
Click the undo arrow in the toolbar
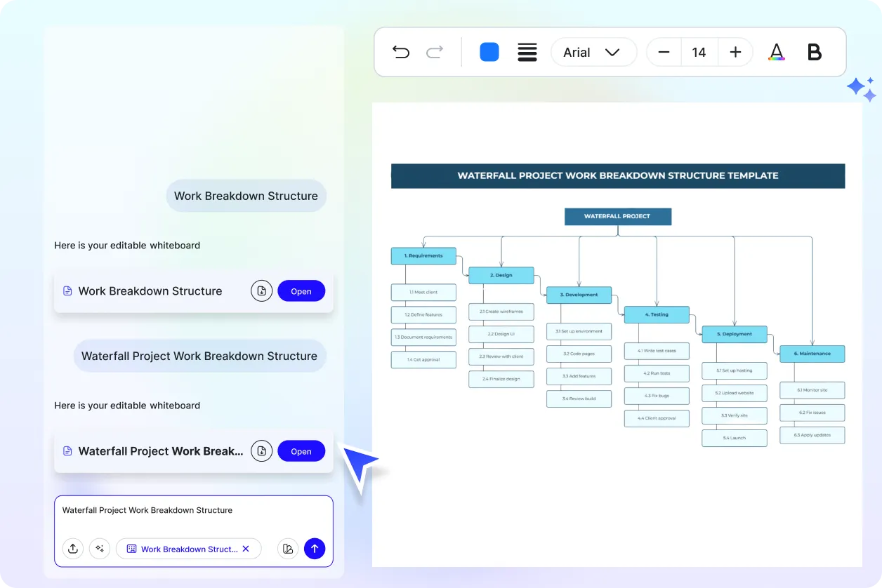401,52
